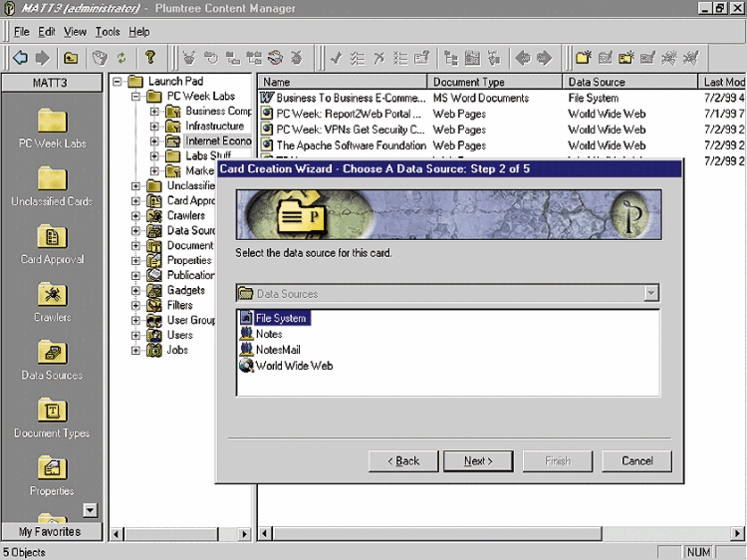Click sidebar scroll down arrow button
The image size is (747, 560).
click(x=90, y=510)
